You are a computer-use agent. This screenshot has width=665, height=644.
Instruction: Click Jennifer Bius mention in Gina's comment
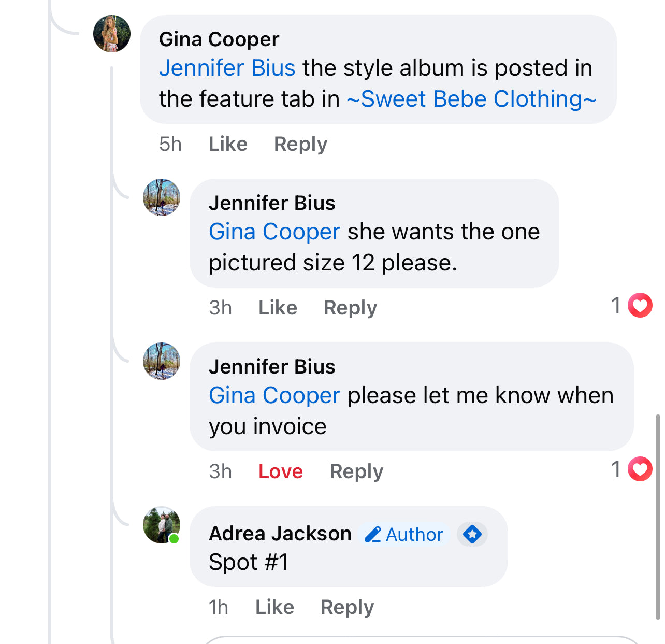click(227, 68)
